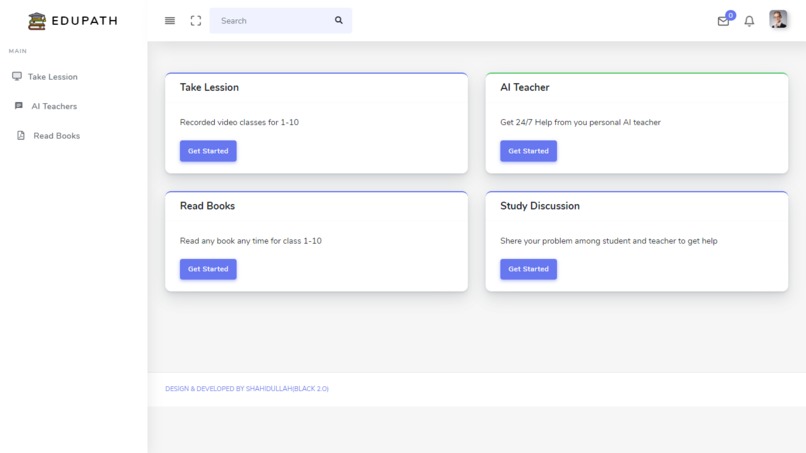Click the fullscreen expand icon
The width and height of the screenshot is (806, 453).
196,21
